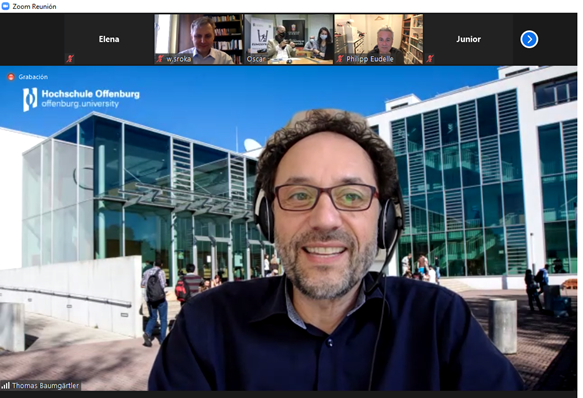This screenshot has height=398, width=583.
Task: Click the Zoom app icon in title bar
Action: pyautogui.click(x=5, y=6)
